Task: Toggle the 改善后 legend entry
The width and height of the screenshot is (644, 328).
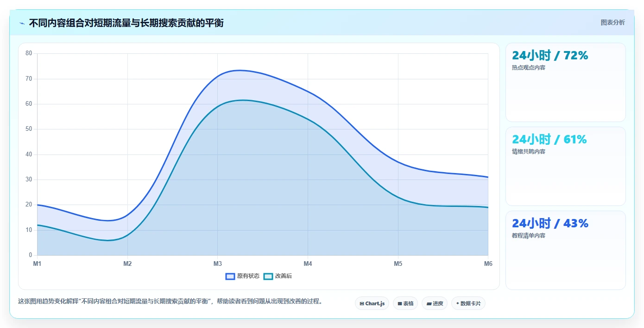Action: (278, 276)
